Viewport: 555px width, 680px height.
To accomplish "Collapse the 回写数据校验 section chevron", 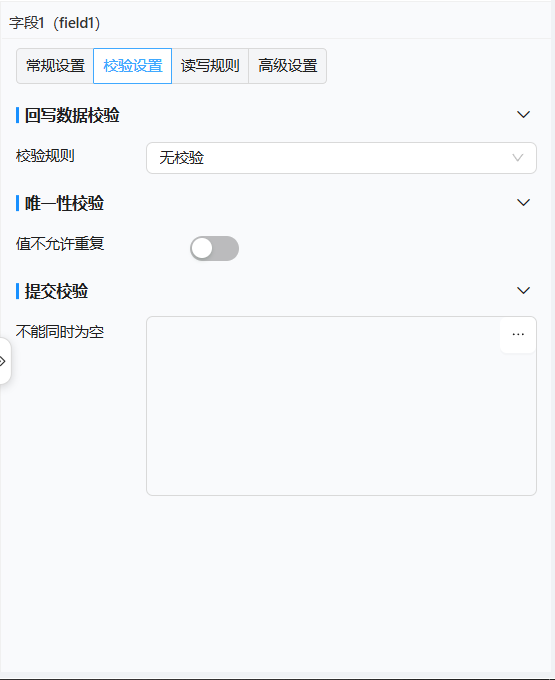I will coord(523,115).
